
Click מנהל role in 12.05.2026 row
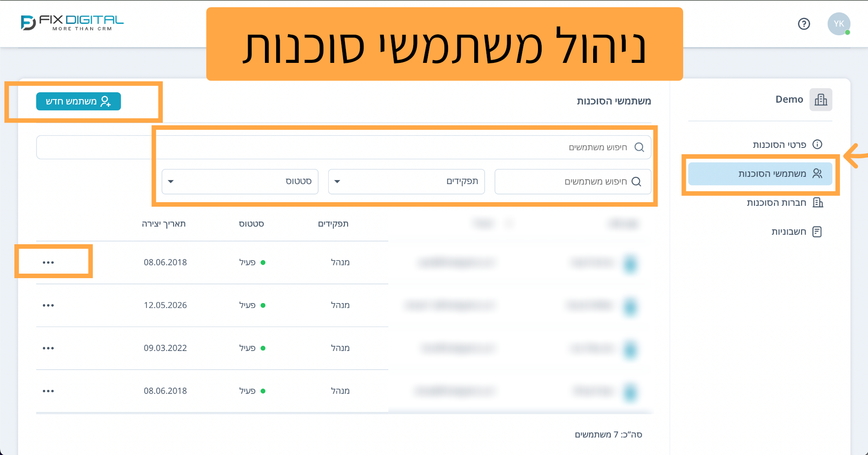click(x=340, y=305)
